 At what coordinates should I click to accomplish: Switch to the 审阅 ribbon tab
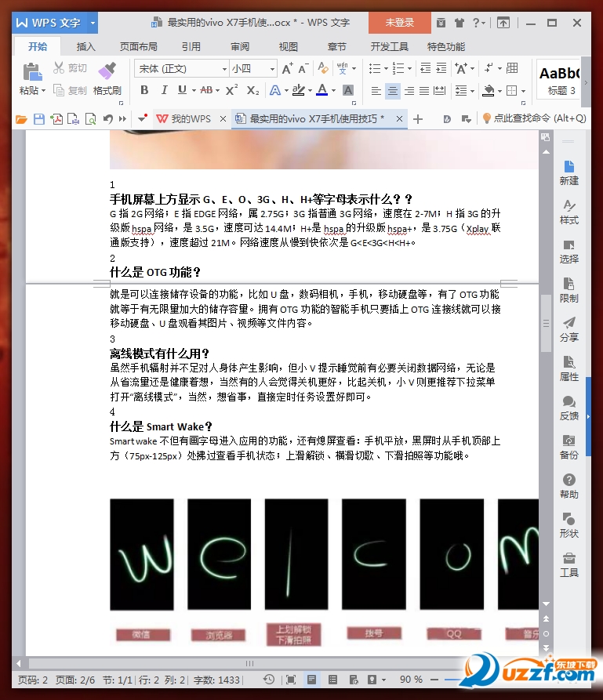240,47
